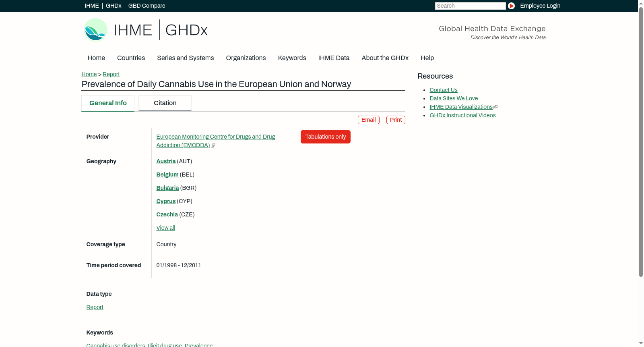Open the Keywords menu item
Image resolution: width=644 pixels, height=347 pixels.
292,58
